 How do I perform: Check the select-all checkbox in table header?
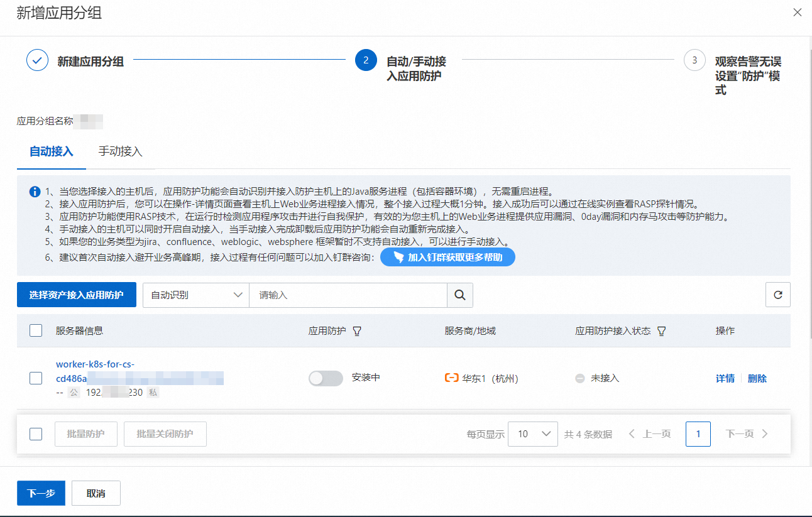tap(36, 330)
